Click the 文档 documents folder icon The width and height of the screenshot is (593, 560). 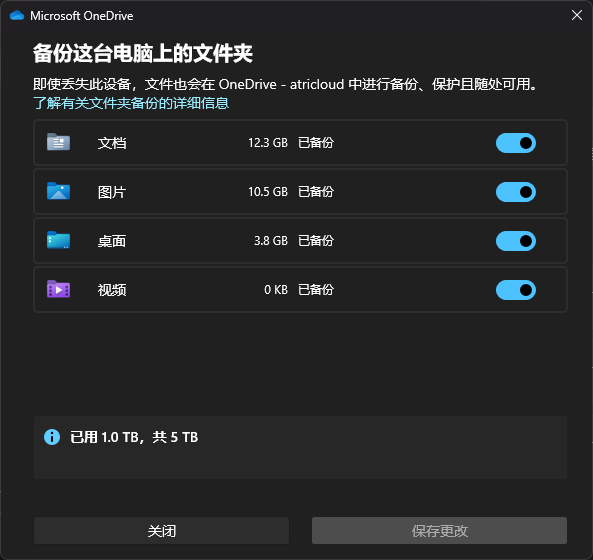pos(58,142)
